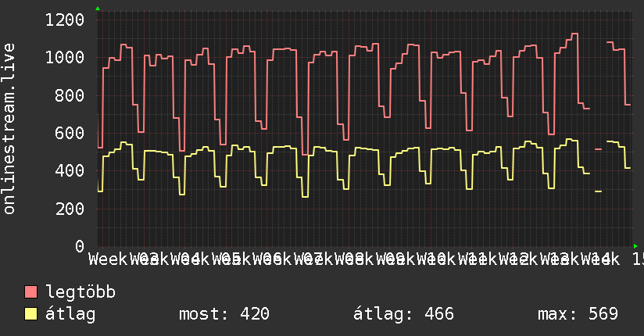Click the 1000 y-axis label
644x336 pixels.
pos(65,58)
